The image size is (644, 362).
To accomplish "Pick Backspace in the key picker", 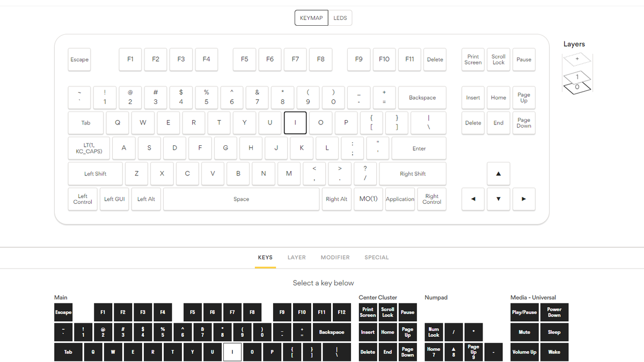I will click(332, 332).
